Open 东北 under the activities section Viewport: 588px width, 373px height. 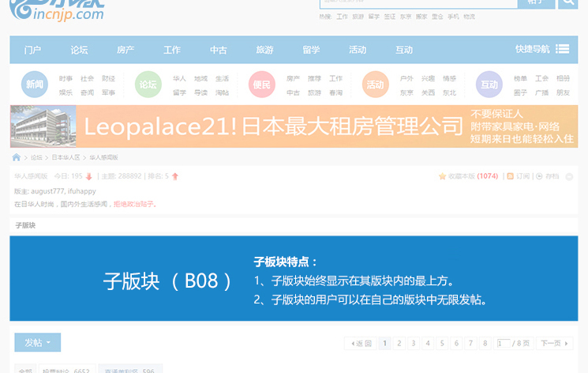(x=449, y=92)
